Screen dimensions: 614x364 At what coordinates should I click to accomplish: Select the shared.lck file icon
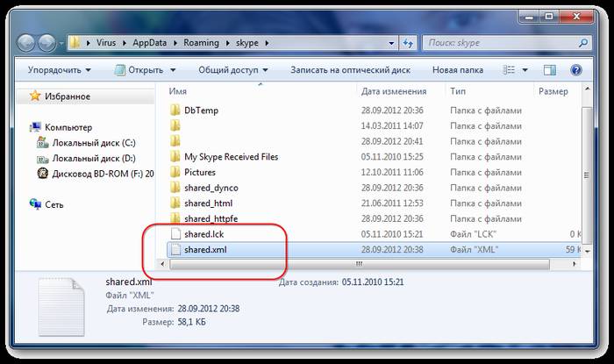pos(175,234)
